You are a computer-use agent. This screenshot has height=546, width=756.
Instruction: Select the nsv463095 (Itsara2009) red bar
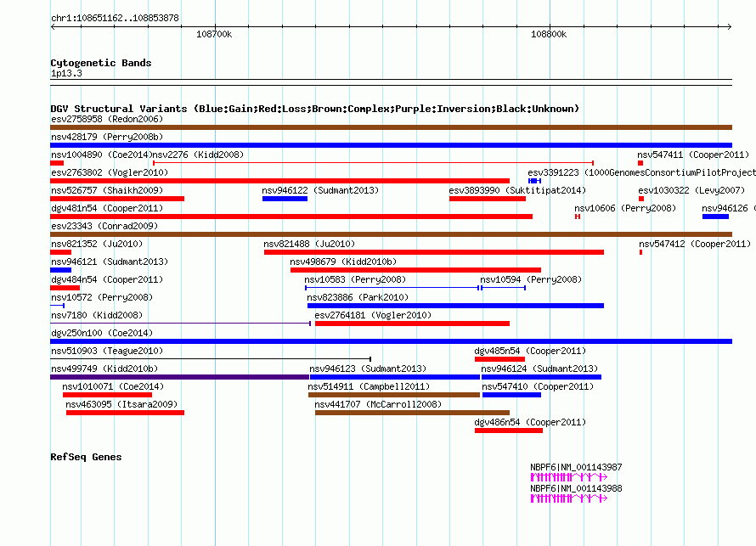click(126, 413)
